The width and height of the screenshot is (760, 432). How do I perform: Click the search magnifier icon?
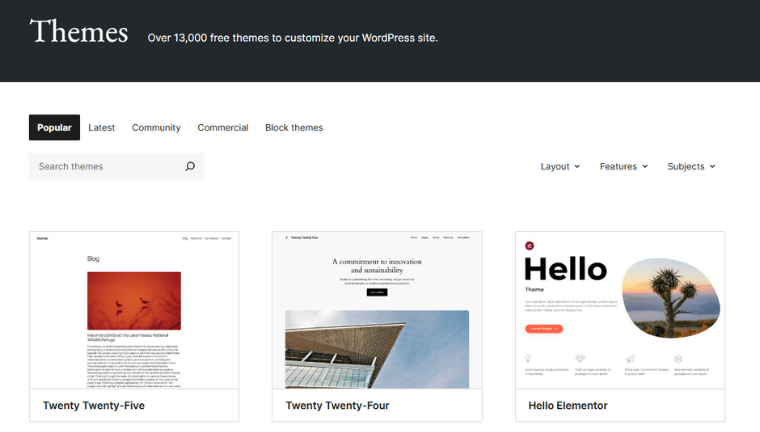click(x=190, y=166)
